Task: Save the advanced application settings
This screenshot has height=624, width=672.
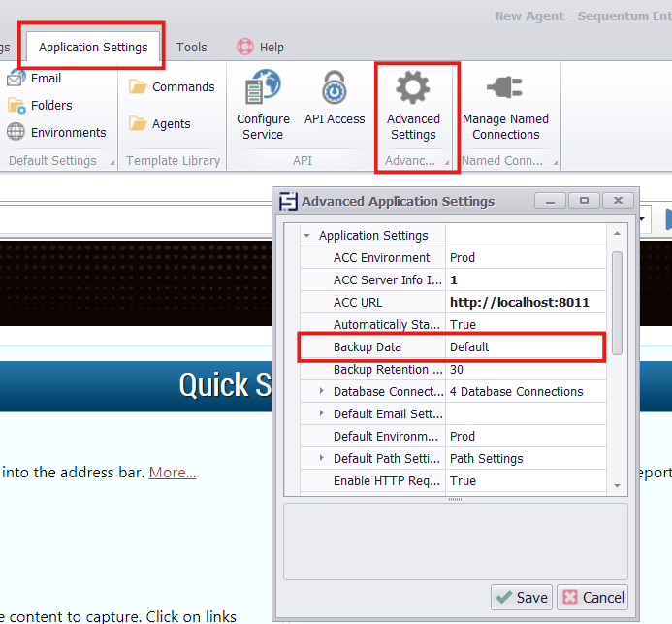Action: click(x=522, y=597)
